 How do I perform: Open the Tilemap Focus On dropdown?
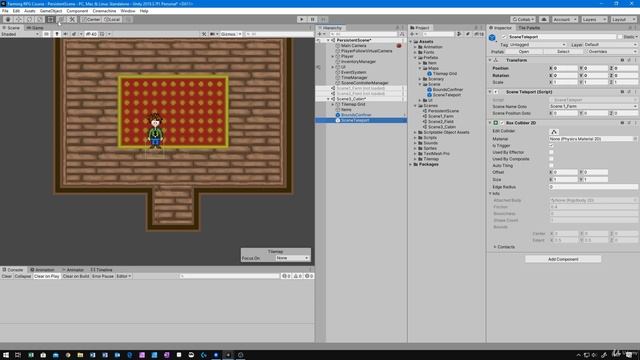[x=292, y=258]
